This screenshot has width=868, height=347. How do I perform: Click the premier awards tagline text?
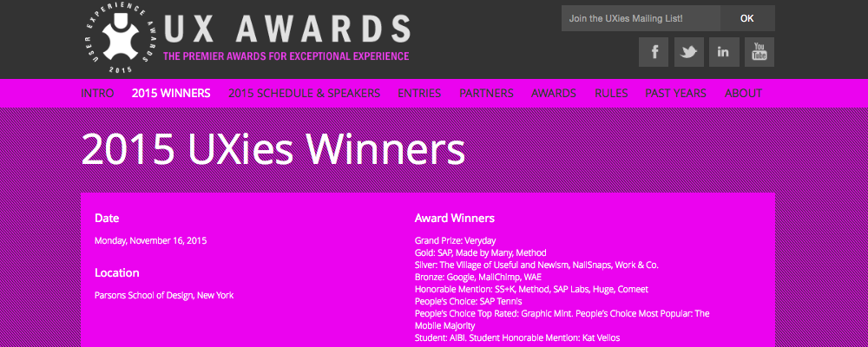[x=286, y=57]
